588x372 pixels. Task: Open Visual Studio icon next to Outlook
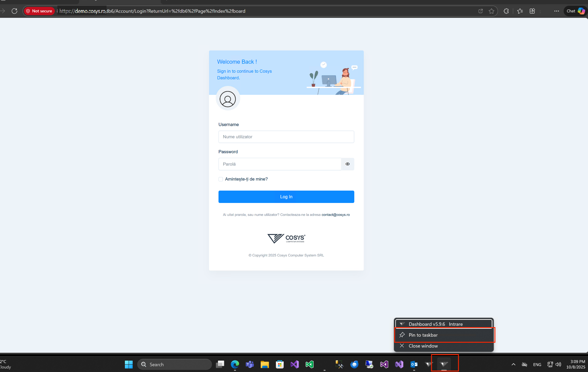click(x=399, y=365)
